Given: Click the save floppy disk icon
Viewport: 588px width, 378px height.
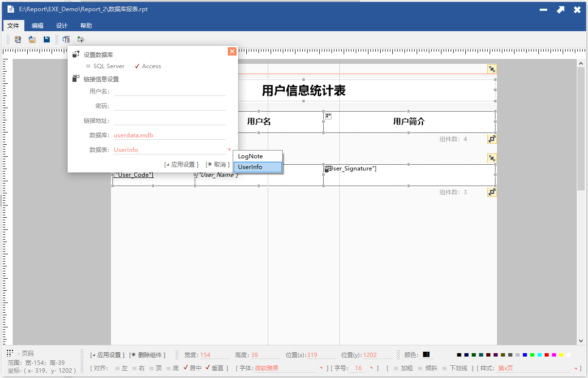Looking at the screenshot, I should (x=47, y=39).
